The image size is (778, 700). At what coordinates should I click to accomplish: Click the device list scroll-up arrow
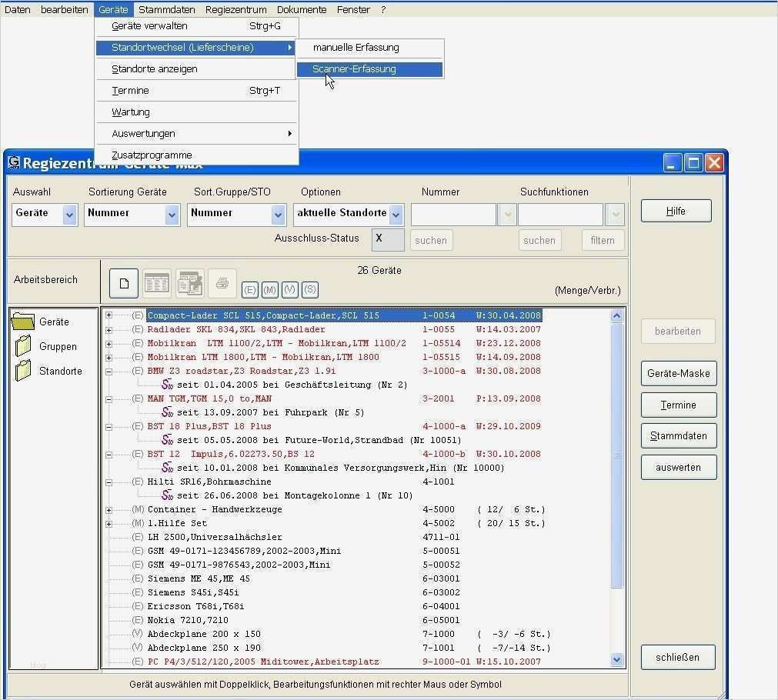[x=616, y=315]
